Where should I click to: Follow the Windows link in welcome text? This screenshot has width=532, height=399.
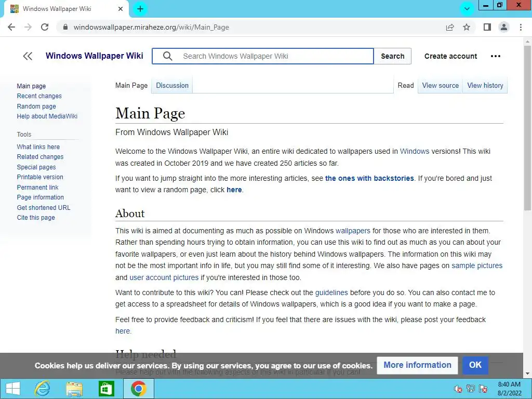(x=414, y=151)
